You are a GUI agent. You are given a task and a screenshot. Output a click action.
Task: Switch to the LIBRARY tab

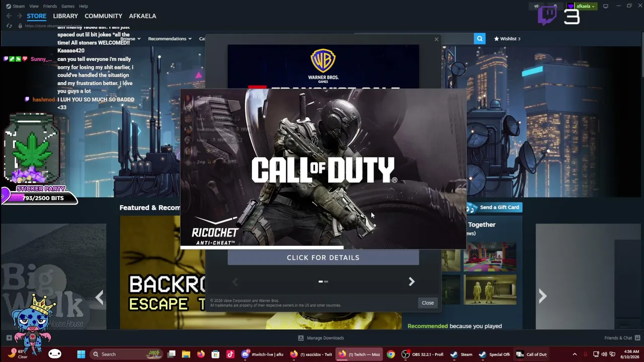tap(65, 16)
